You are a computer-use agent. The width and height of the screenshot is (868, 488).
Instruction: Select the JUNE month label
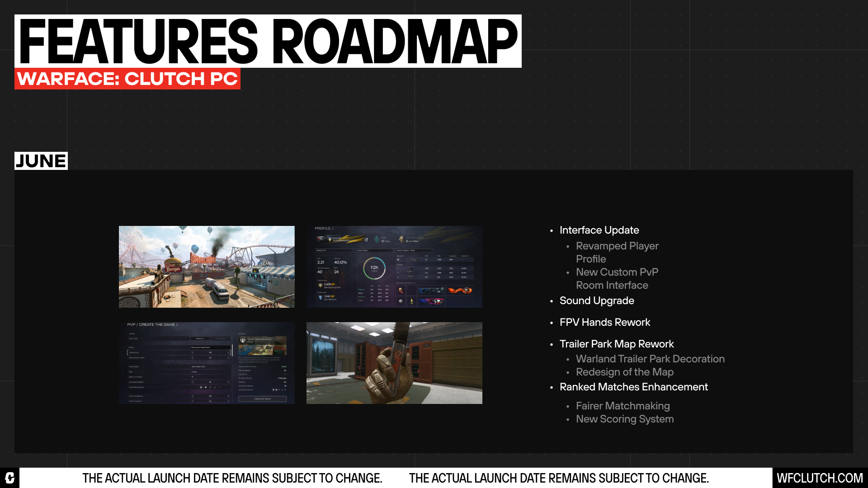coord(41,161)
